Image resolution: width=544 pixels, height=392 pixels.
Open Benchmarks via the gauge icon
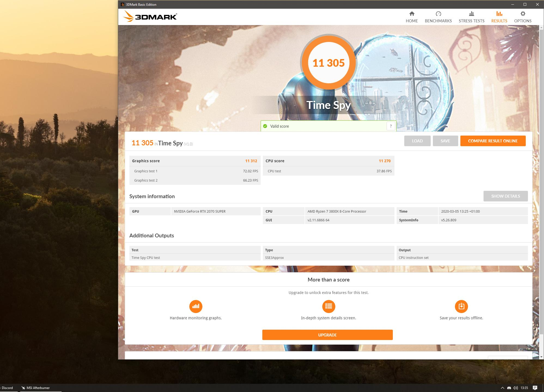(x=438, y=14)
